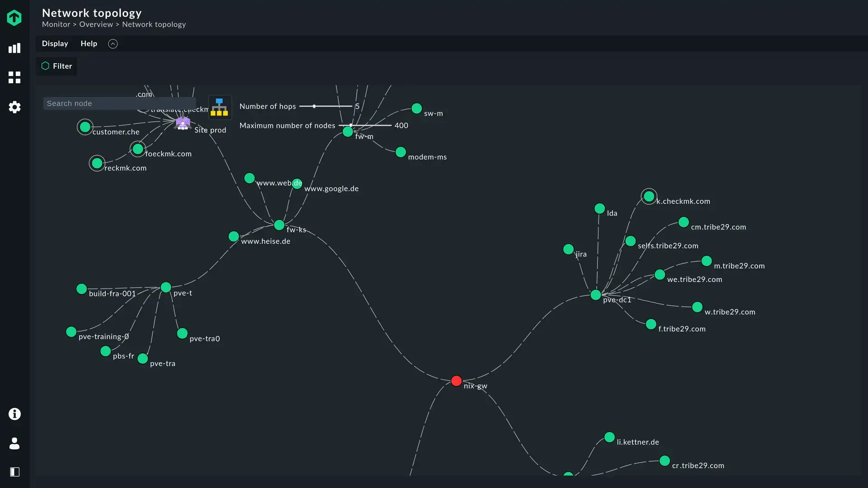Select the pve-dc1 node
This screenshot has height=488, width=868.
click(x=595, y=295)
